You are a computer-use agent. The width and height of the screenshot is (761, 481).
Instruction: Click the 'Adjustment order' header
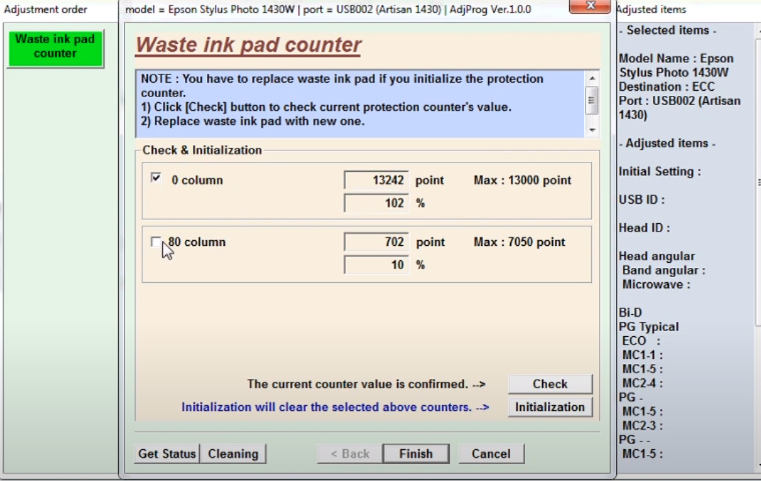click(46, 9)
